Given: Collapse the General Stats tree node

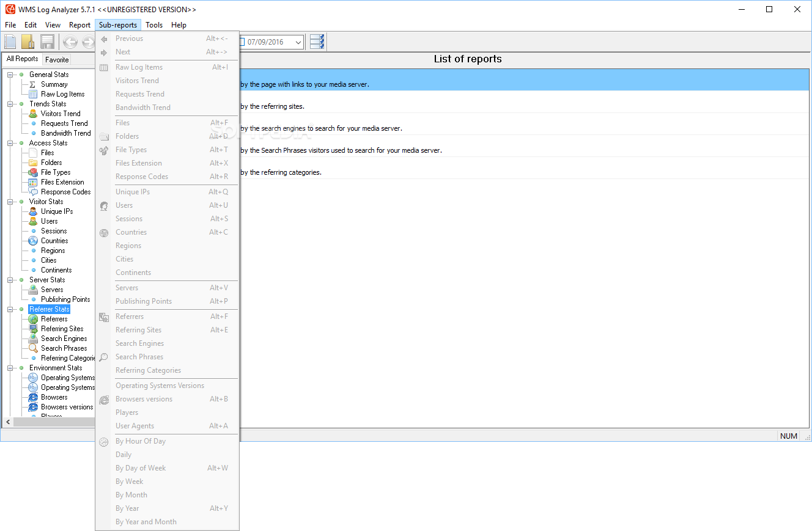Looking at the screenshot, I should (10, 75).
